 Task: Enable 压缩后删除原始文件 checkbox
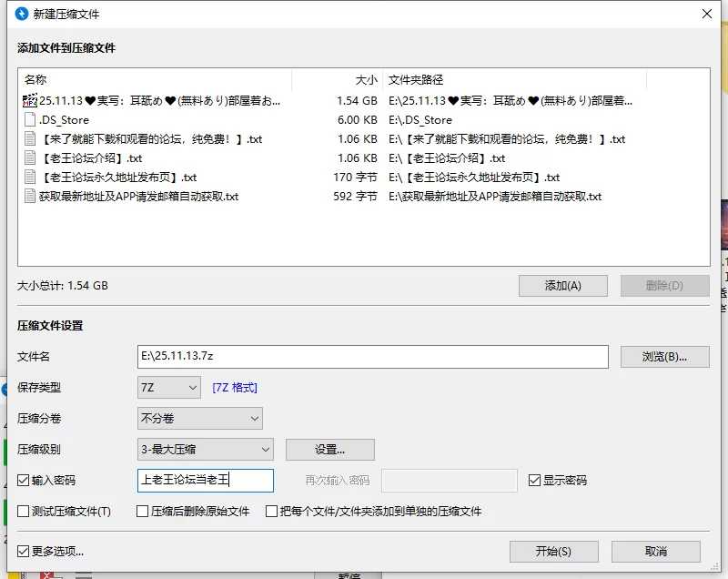(142, 512)
